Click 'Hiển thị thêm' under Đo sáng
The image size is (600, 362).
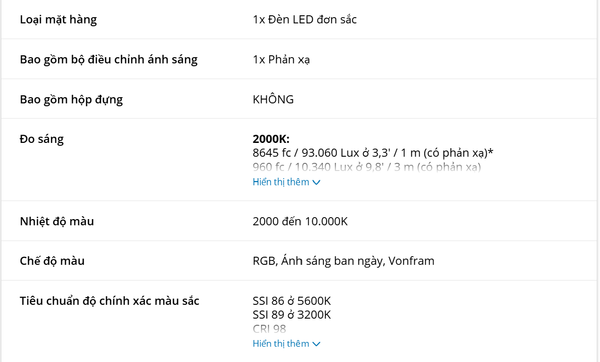pos(281,182)
